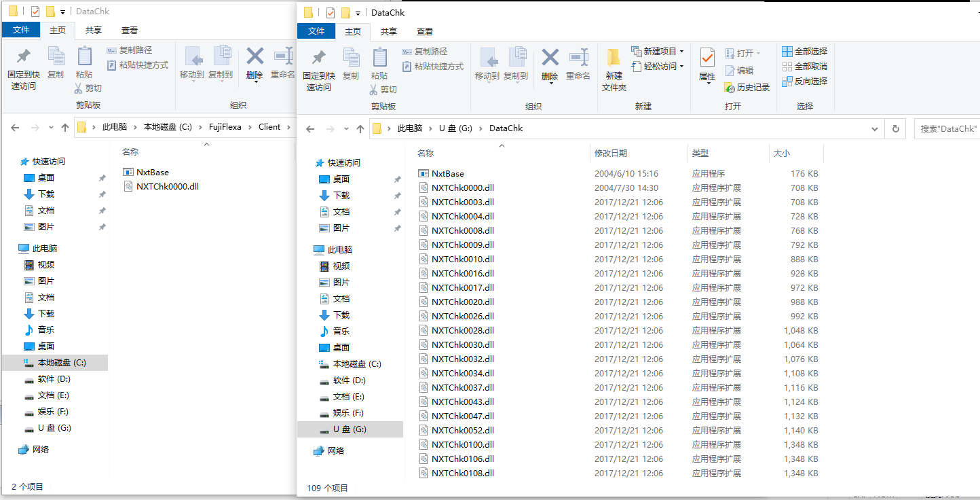
Task: Open the View (查看) tab in DataChk window
Action: point(425,31)
